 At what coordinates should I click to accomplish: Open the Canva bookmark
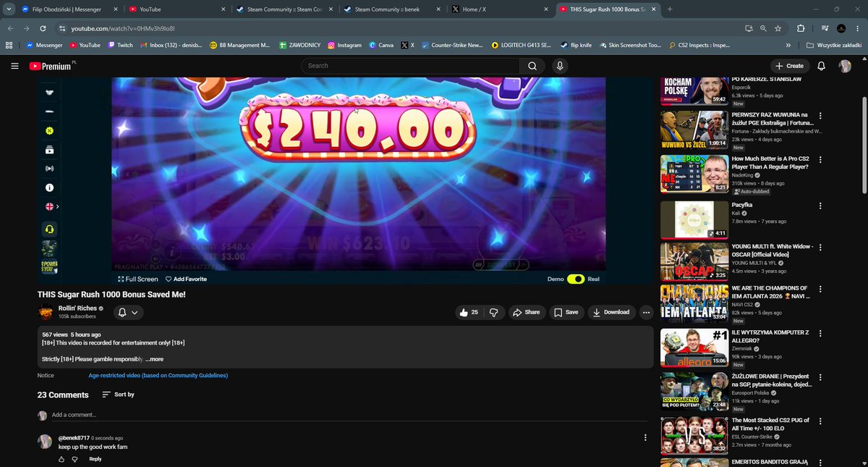[x=381, y=45]
